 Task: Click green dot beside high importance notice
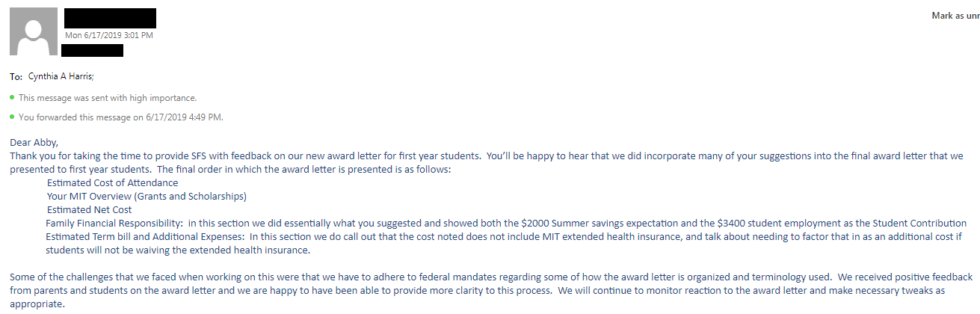[x=13, y=97]
